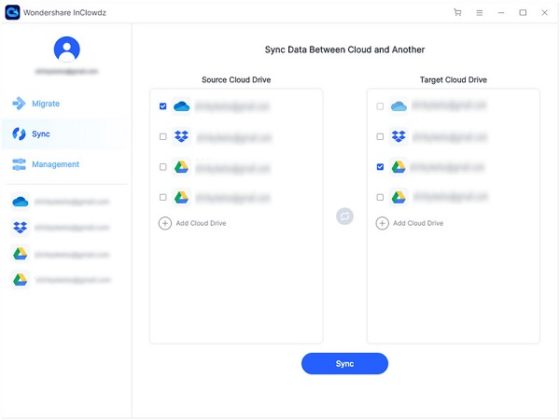Image resolution: width=560 pixels, height=420 pixels.
Task: Select the second Google Drive account in sidebar
Action: point(61,280)
